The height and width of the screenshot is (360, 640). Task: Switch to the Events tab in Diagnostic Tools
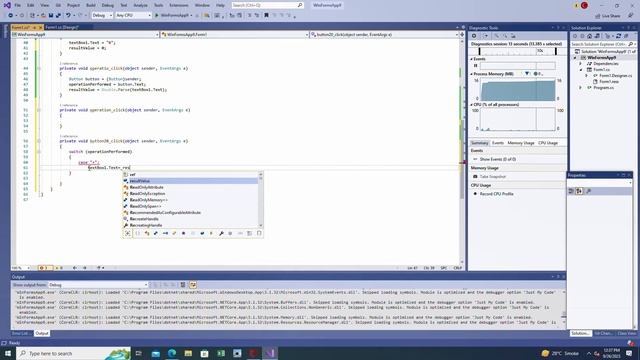(x=498, y=143)
